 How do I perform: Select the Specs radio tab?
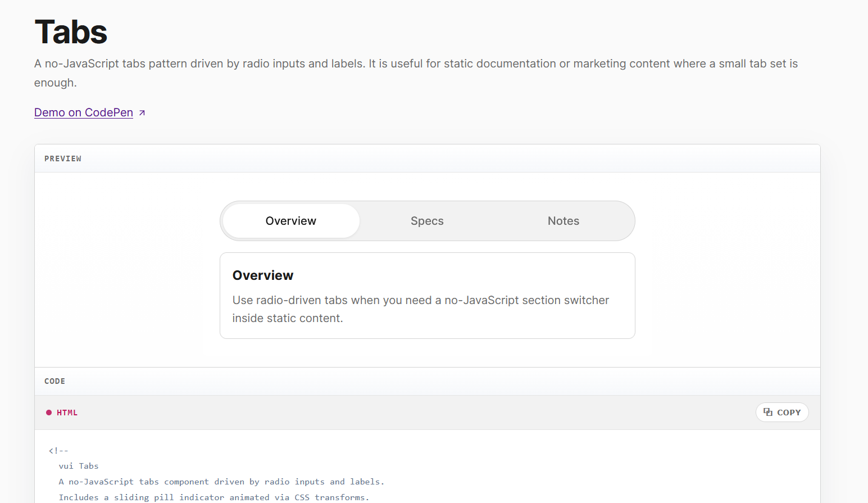(427, 221)
